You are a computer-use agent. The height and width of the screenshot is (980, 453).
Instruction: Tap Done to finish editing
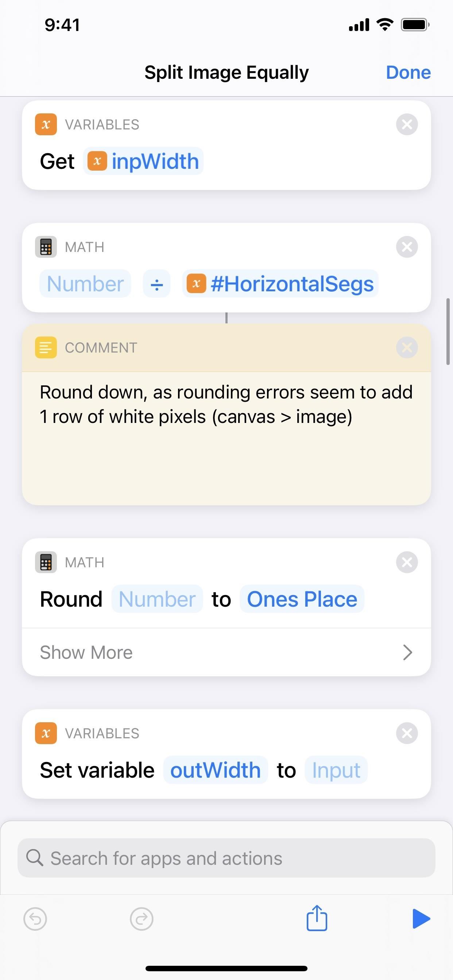click(408, 72)
